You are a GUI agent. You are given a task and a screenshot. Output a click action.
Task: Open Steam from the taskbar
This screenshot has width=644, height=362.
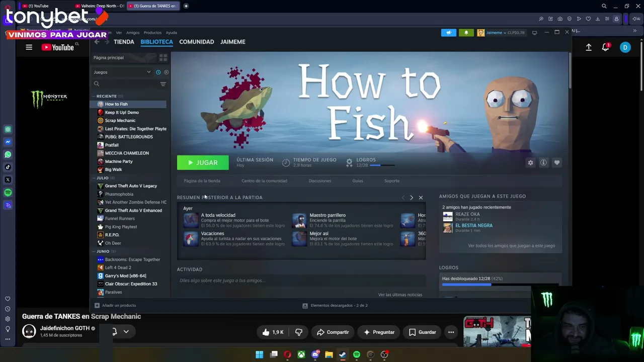pyautogui.click(x=343, y=354)
